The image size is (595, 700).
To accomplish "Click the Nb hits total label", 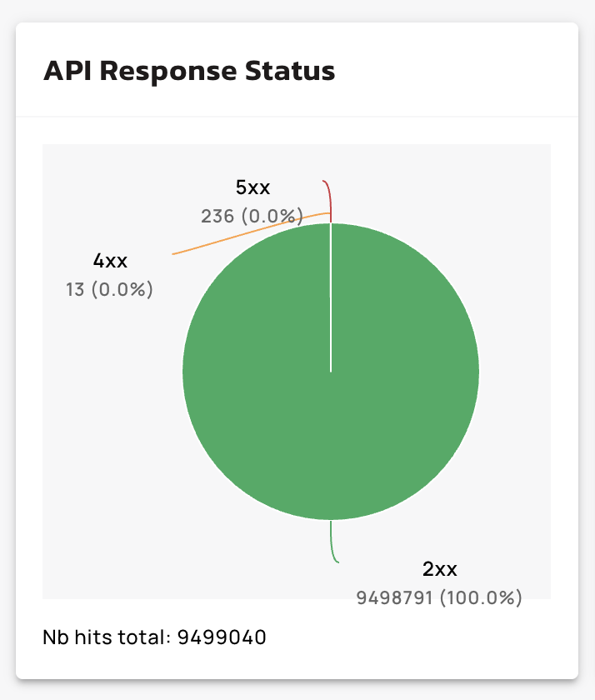I will click(x=107, y=638).
